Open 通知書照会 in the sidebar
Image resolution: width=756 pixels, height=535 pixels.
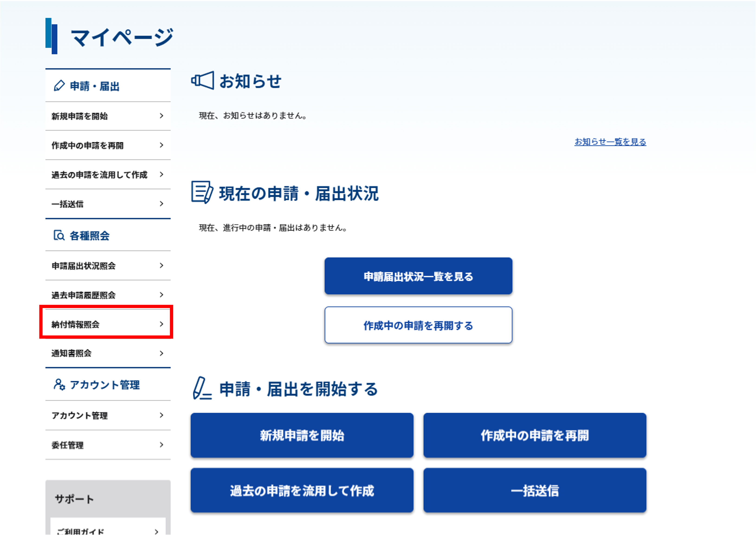[108, 353]
